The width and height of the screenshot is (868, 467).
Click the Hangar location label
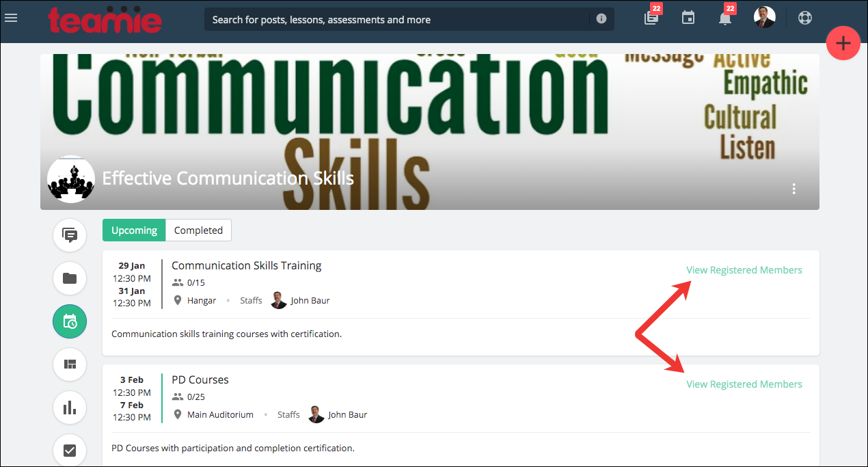(x=202, y=301)
